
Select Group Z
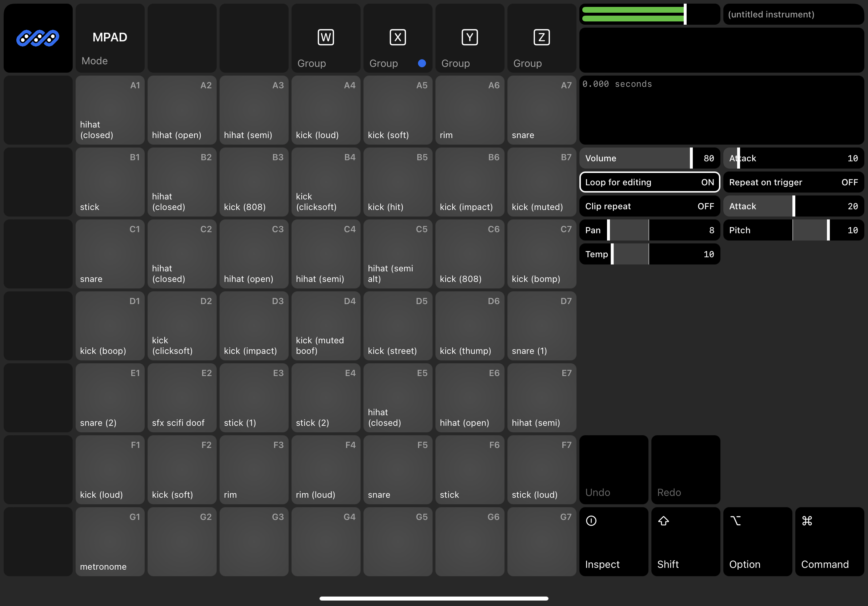point(541,38)
